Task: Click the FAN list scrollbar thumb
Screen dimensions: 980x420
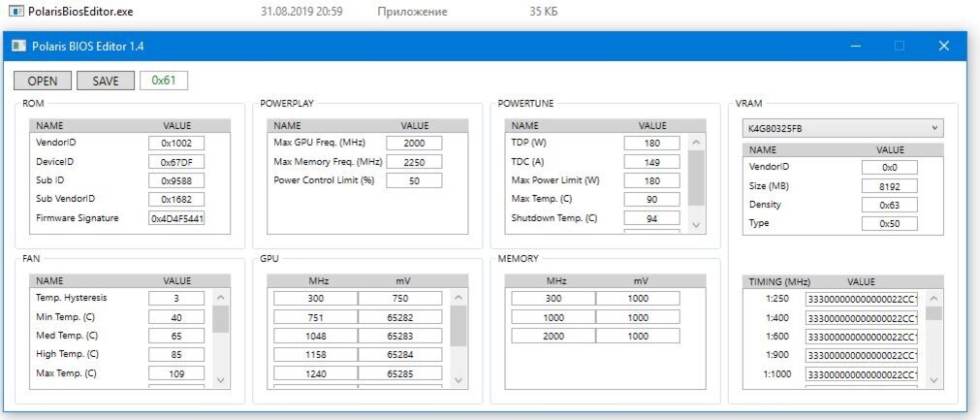Action: [x=221, y=319]
